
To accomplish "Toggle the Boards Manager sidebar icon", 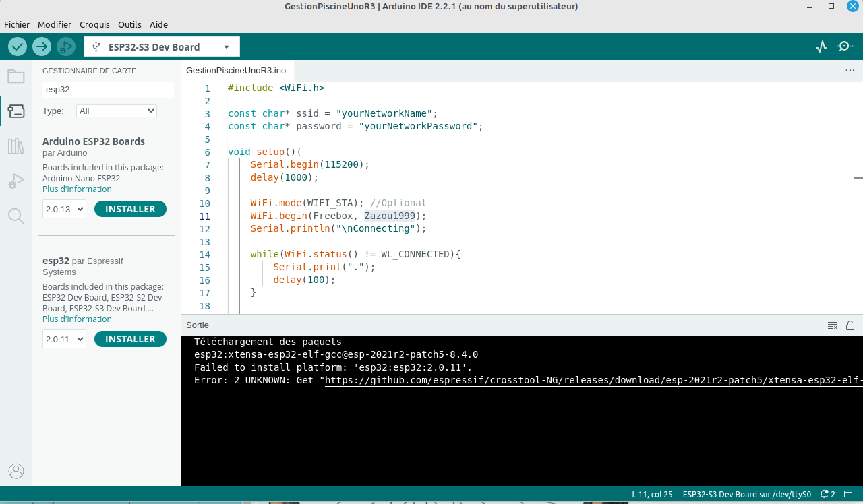I will 16,111.
